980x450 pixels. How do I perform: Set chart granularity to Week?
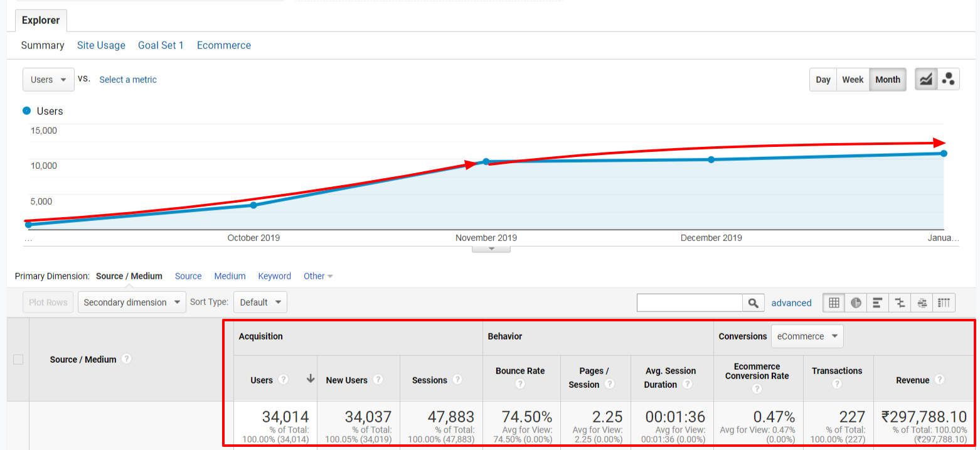[853, 80]
